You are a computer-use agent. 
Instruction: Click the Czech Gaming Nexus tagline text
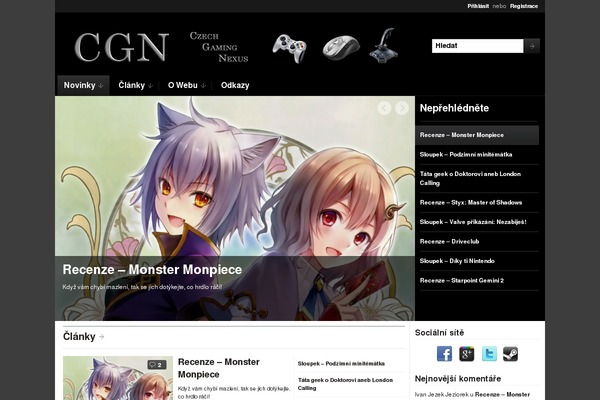click(219, 47)
